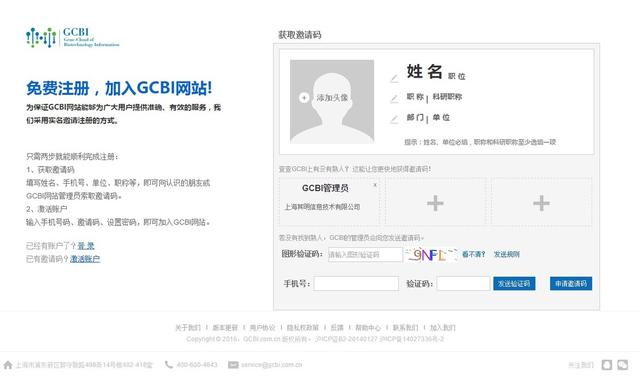Click the 看不清? link

[x=473, y=254]
